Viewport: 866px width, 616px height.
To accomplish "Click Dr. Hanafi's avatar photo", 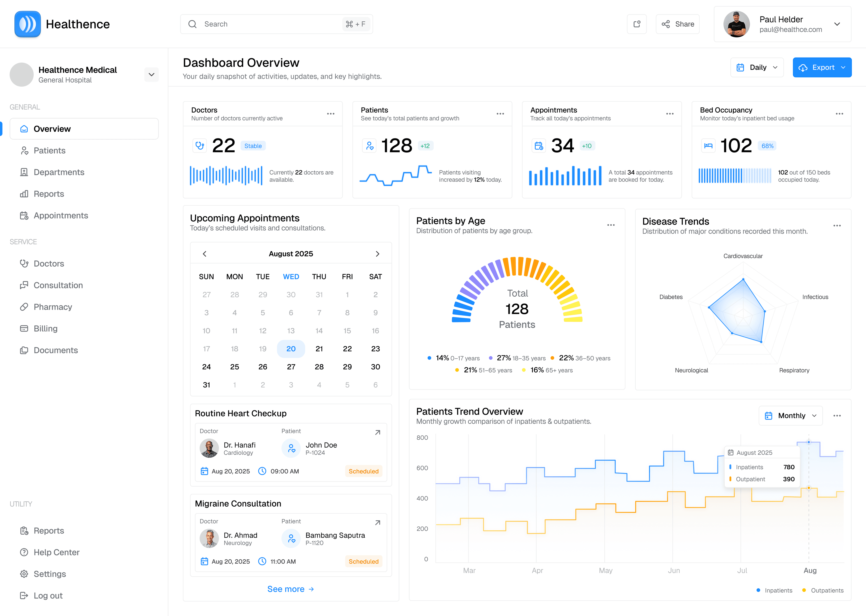I will (209, 448).
